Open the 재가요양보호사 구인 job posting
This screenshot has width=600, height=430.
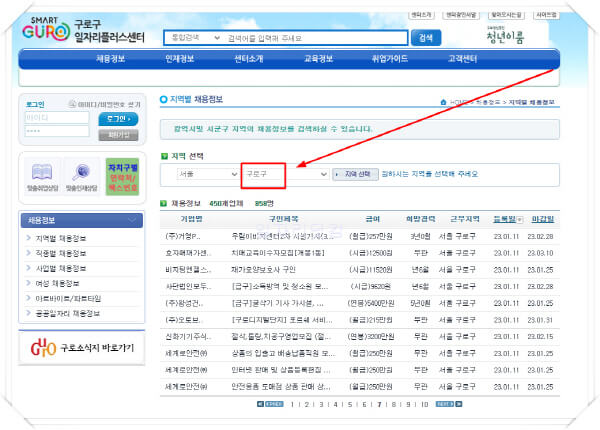click(x=263, y=270)
